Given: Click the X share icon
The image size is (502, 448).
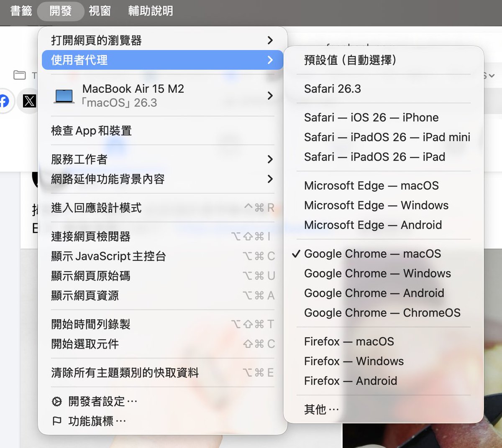Looking at the screenshot, I should [29, 101].
